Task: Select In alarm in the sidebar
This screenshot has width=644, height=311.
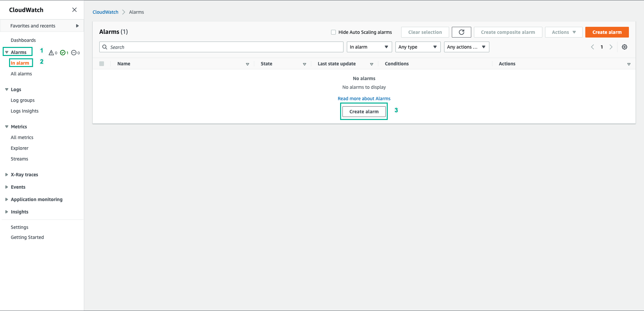Action: [x=20, y=63]
